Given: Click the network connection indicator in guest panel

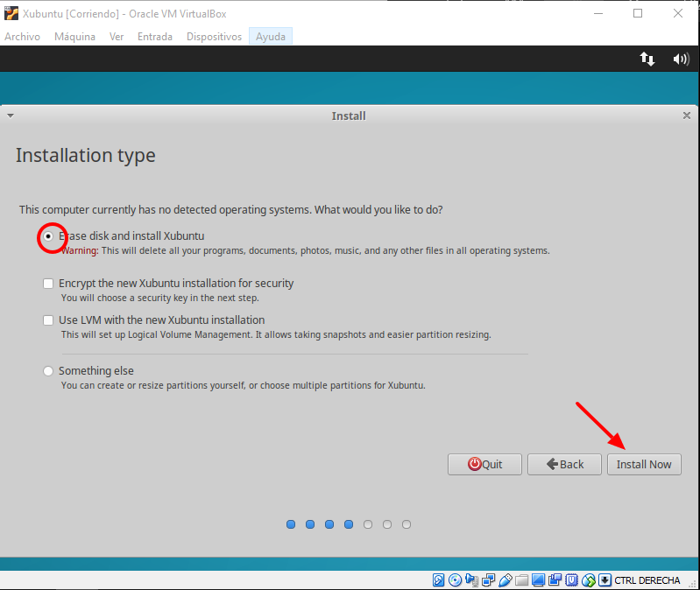Looking at the screenshot, I should 647,59.
